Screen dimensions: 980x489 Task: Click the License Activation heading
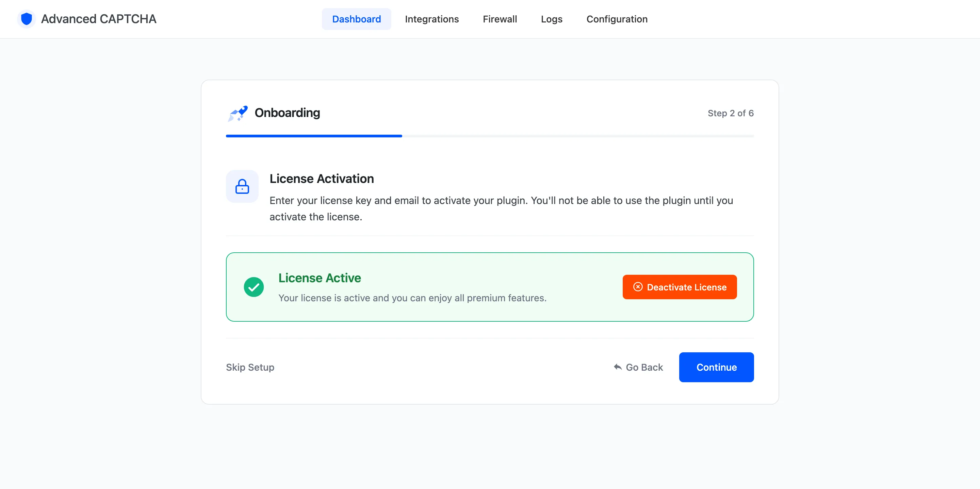322,179
